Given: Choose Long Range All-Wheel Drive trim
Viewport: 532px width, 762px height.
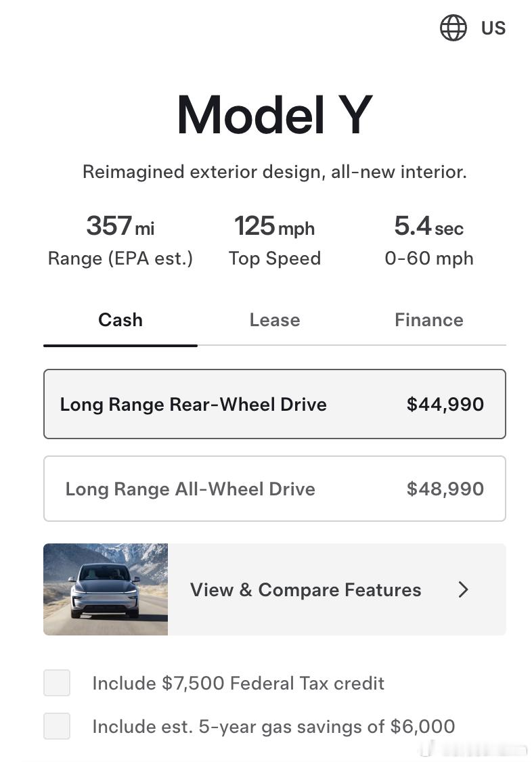Looking at the screenshot, I should tap(275, 489).
